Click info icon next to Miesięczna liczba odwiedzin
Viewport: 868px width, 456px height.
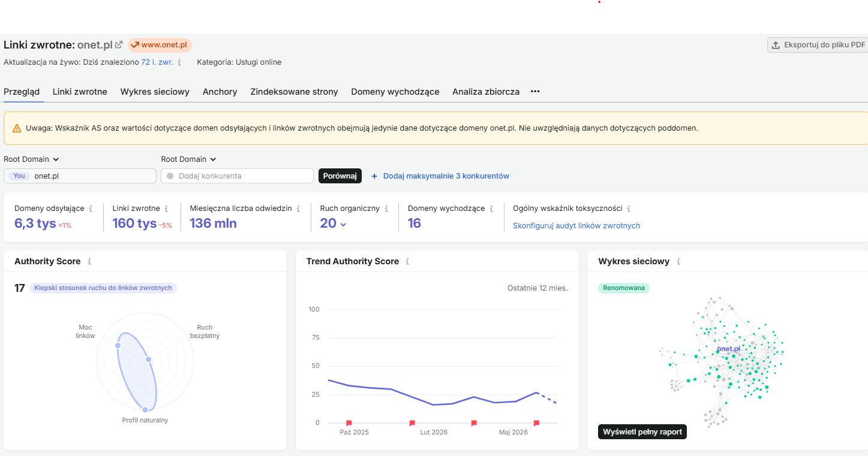tap(298, 209)
